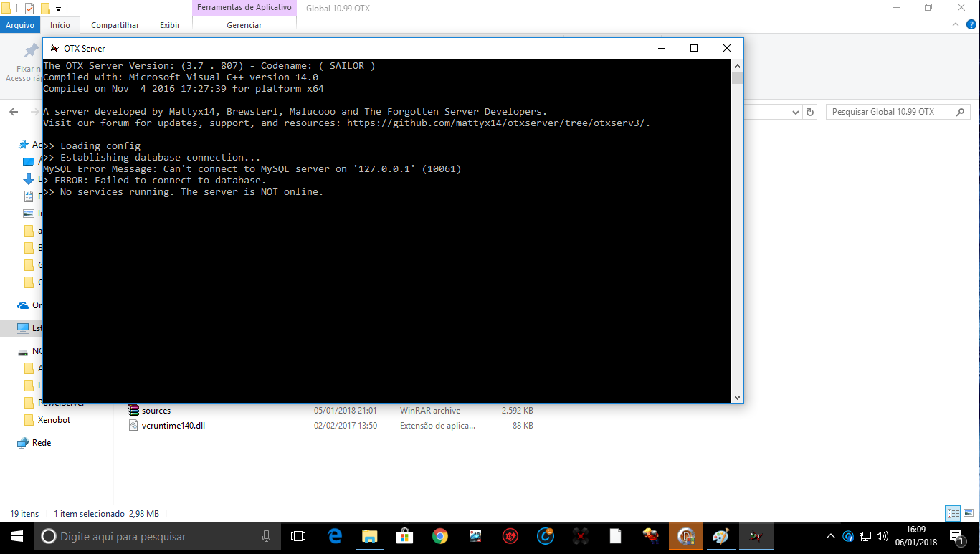Open the Exibir ribbon tab

pyautogui.click(x=170, y=25)
